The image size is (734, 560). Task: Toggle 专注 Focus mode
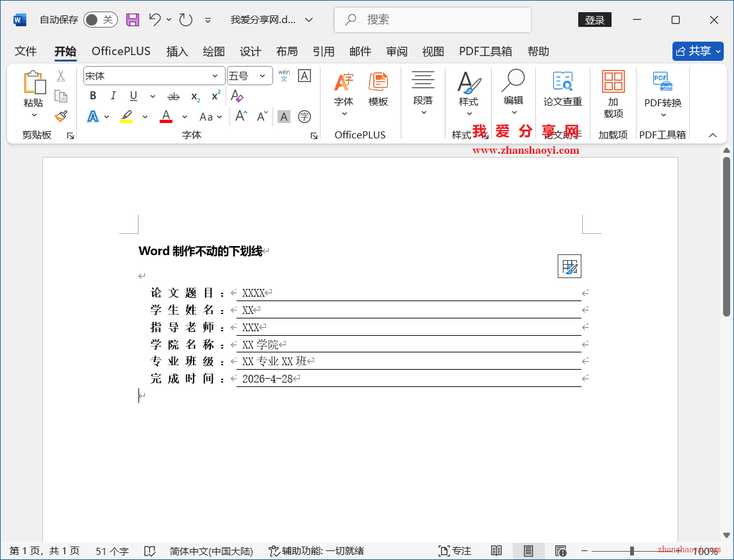(x=455, y=551)
